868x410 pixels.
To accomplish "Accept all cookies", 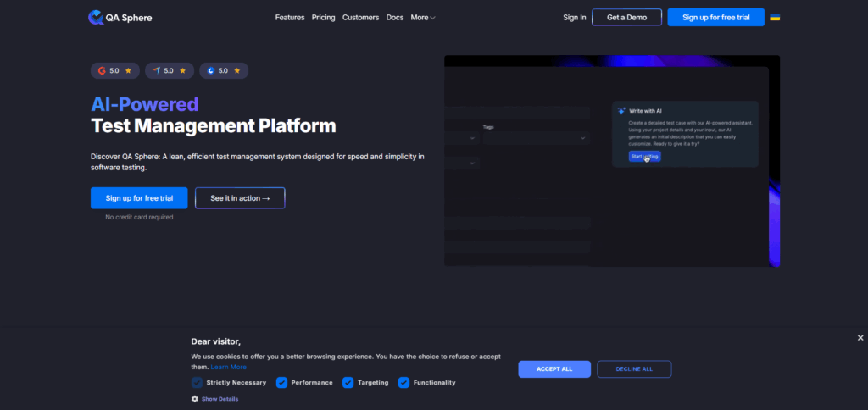I will (554, 369).
